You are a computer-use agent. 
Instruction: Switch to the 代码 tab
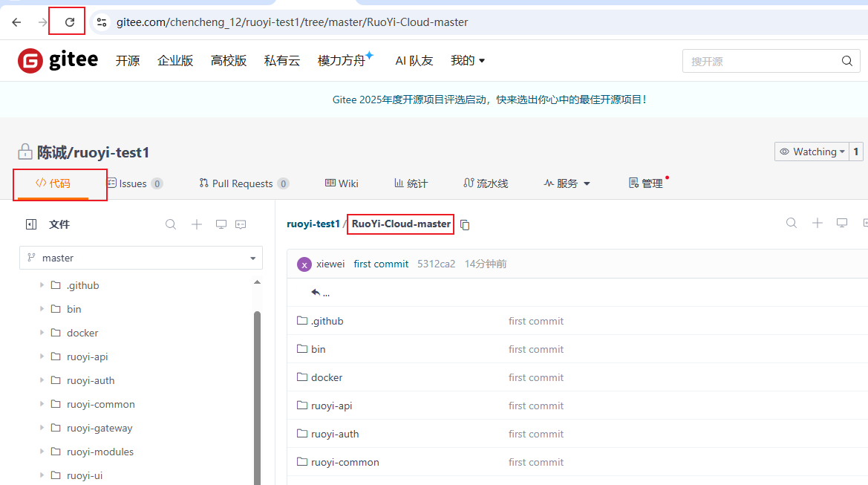[x=53, y=183]
